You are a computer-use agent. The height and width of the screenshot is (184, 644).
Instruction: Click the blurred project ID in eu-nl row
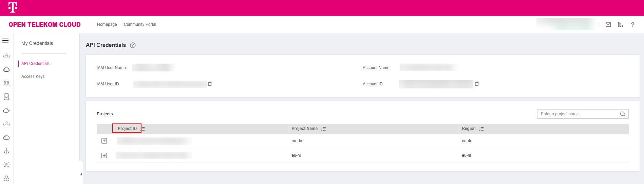point(154,155)
